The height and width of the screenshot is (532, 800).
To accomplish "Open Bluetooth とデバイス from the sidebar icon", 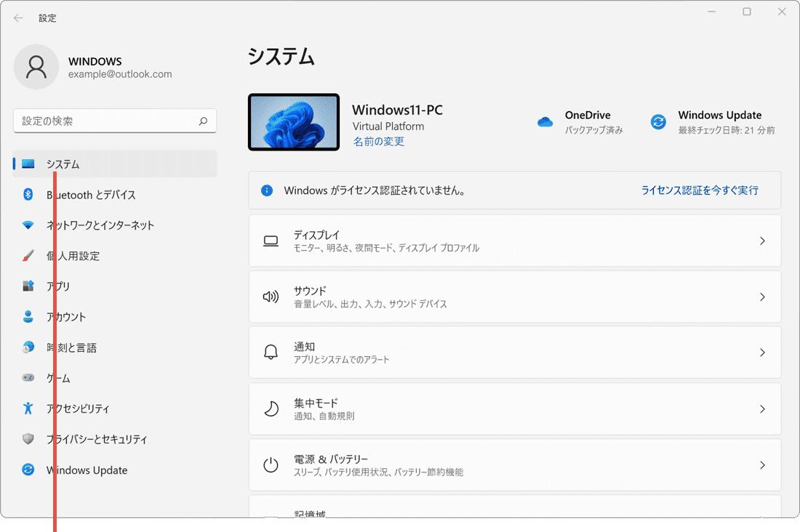I will pyautogui.click(x=28, y=195).
